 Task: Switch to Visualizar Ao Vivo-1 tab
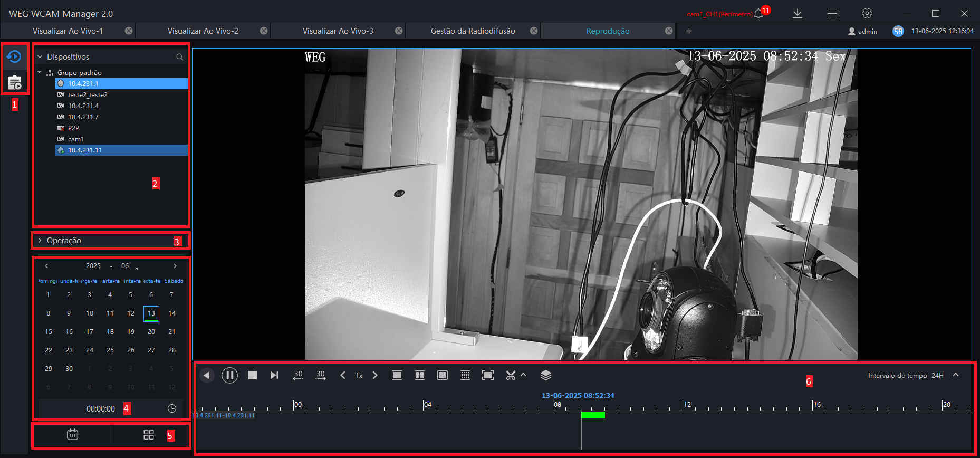pos(68,31)
